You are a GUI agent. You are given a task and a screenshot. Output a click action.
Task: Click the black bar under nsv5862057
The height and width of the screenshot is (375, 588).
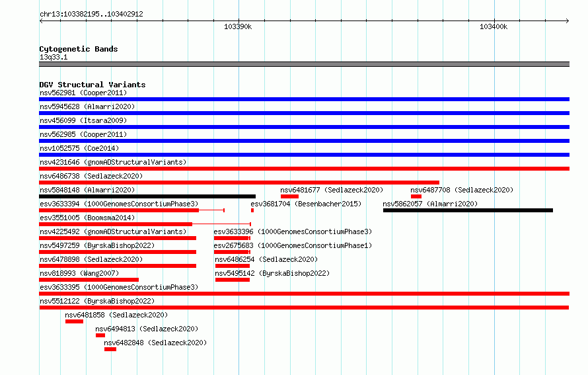468,210
